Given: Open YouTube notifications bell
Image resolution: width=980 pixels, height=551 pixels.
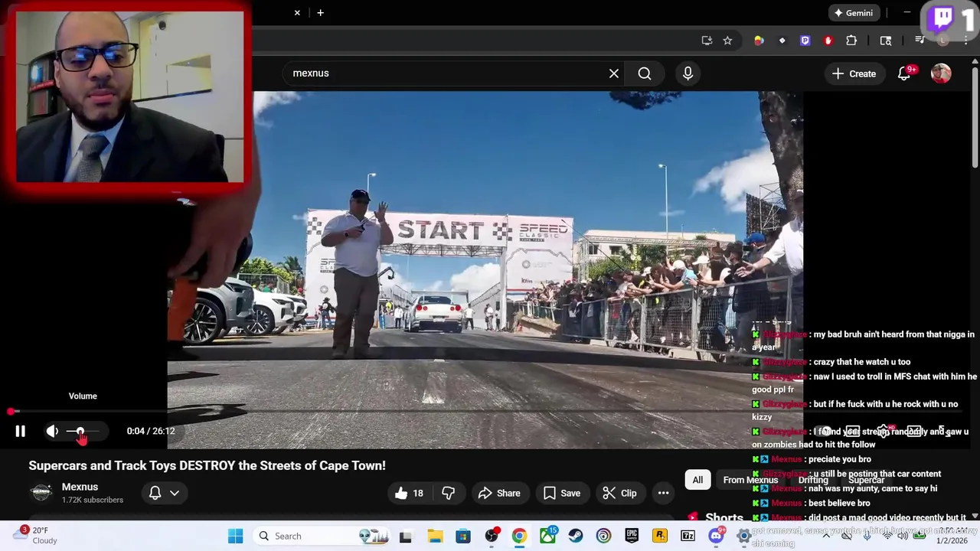Looking at the screenshot, I should (904, 73).
